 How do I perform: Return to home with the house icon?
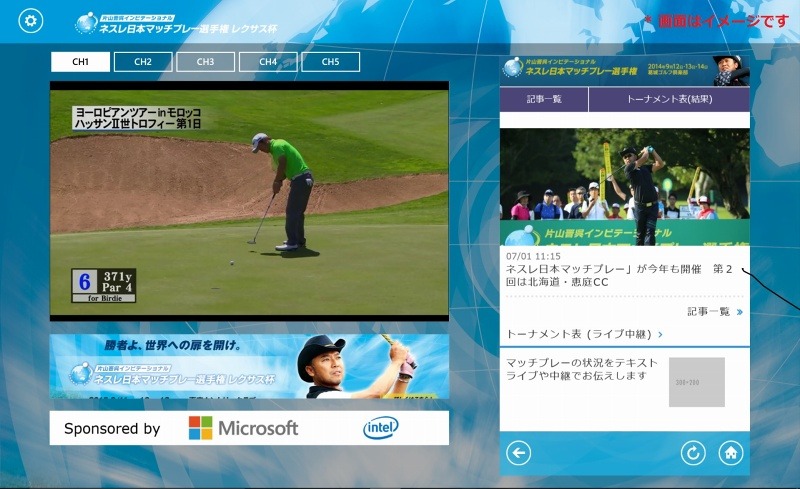coord(731,453)
